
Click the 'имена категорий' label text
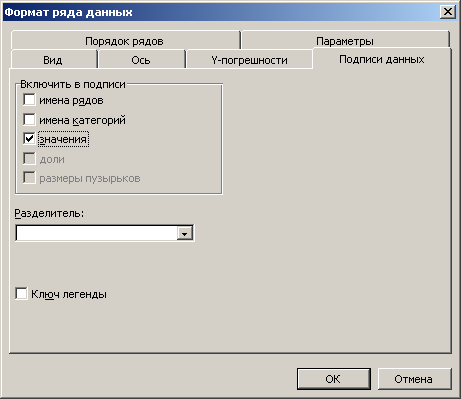click(x=82, y=120)
